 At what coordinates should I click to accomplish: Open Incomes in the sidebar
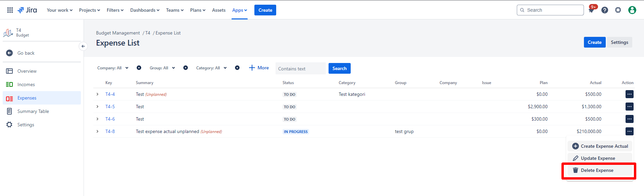pos(42,84)
